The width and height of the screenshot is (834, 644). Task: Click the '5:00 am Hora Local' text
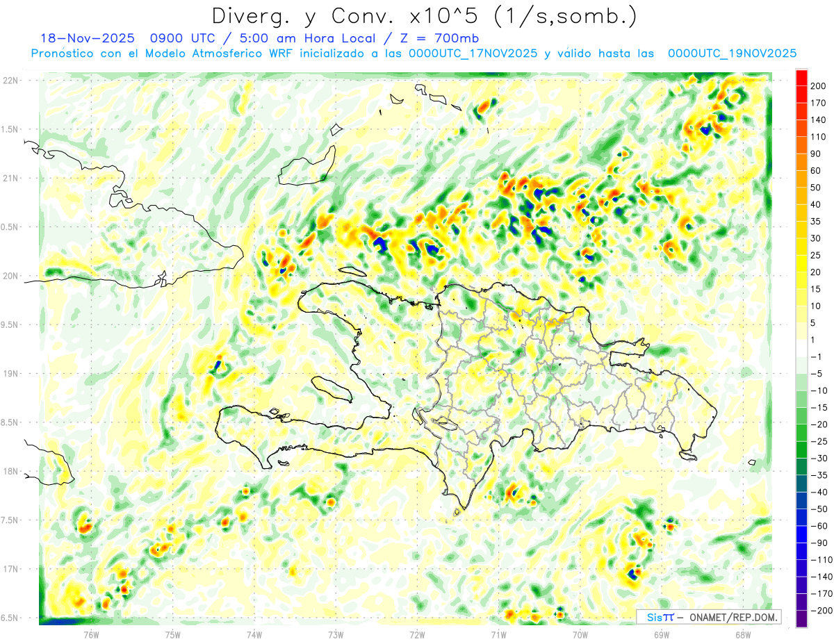click(309, 38)
